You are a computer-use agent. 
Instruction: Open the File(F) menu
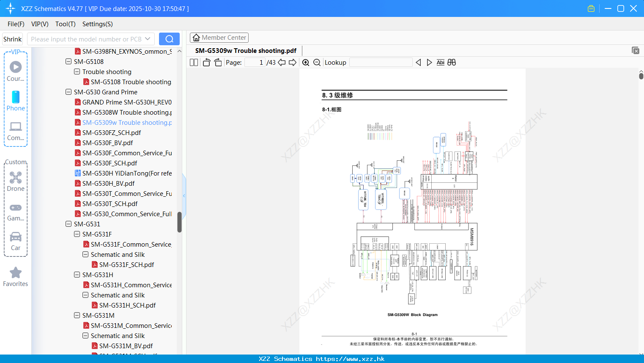click(x=16, y=24)
